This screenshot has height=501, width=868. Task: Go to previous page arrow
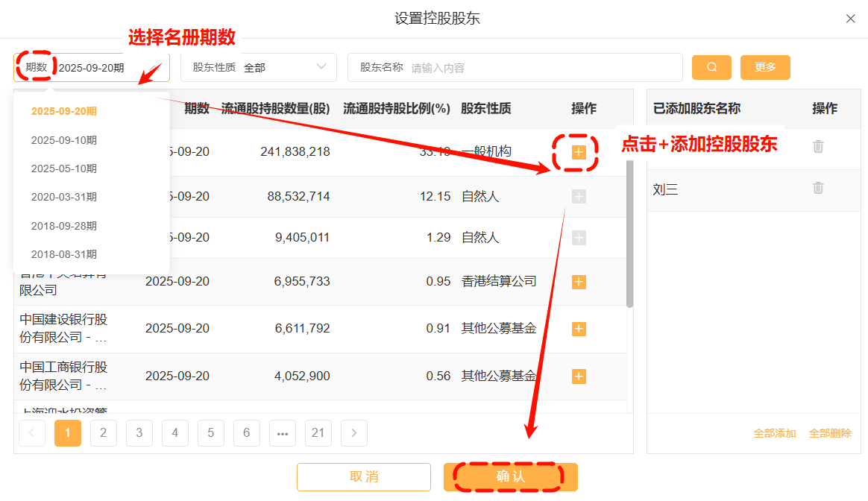(x=31, y=433)
